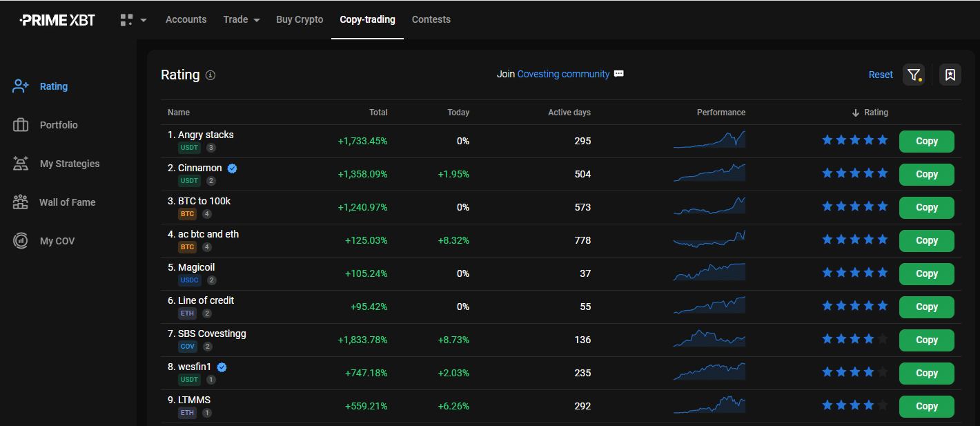Click the fifth star rating of SBS Covestingg
Screen dimensions: 980x426
[882, 338]
